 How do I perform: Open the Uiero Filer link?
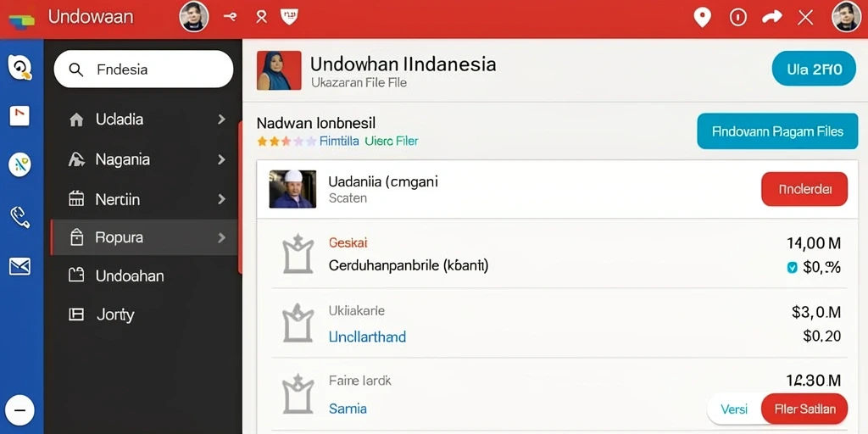point(392,142)
